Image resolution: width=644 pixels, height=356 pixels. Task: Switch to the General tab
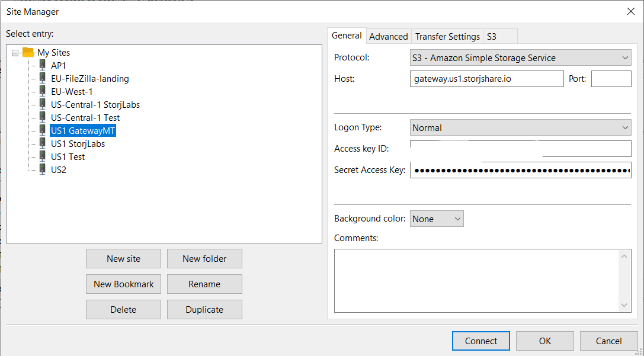click(347, 36)
